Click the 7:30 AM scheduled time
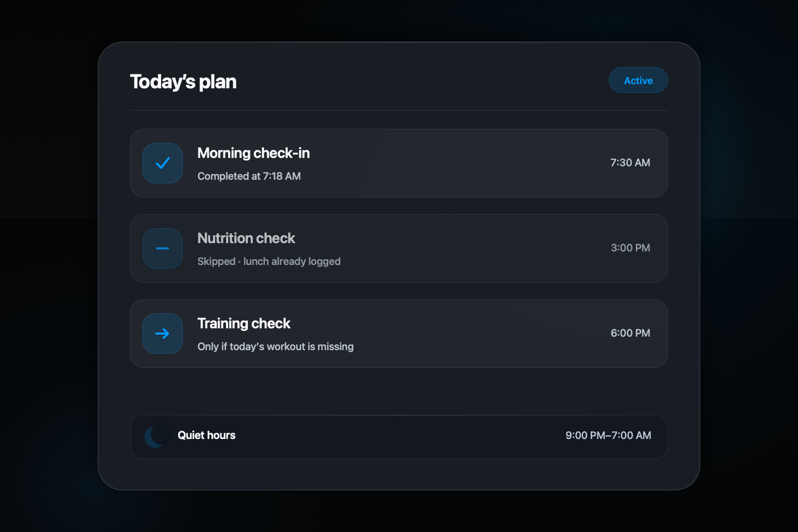This screenshot has width=798, height=532. [x=630, y=163]
